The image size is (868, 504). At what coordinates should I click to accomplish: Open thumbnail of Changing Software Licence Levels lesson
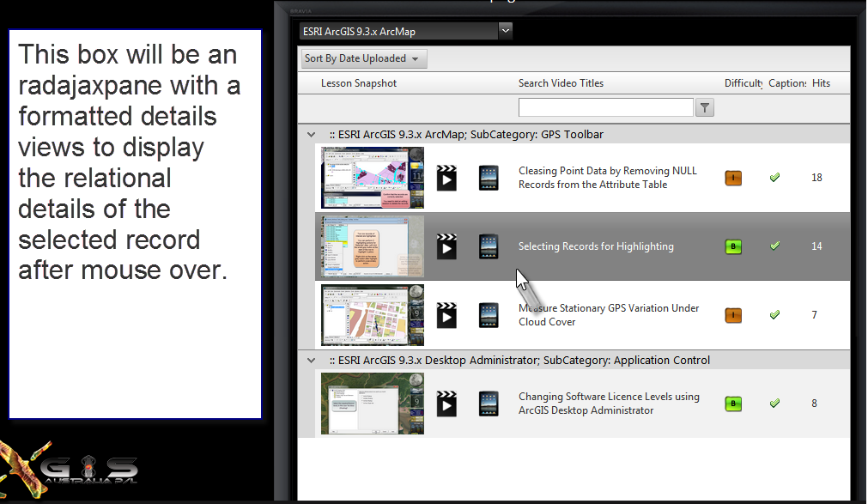tap(373, 404)
